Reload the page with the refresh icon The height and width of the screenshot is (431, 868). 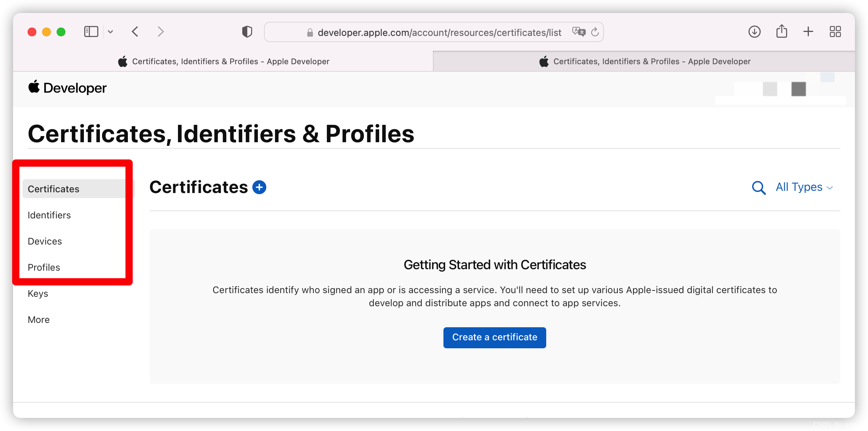595,32
